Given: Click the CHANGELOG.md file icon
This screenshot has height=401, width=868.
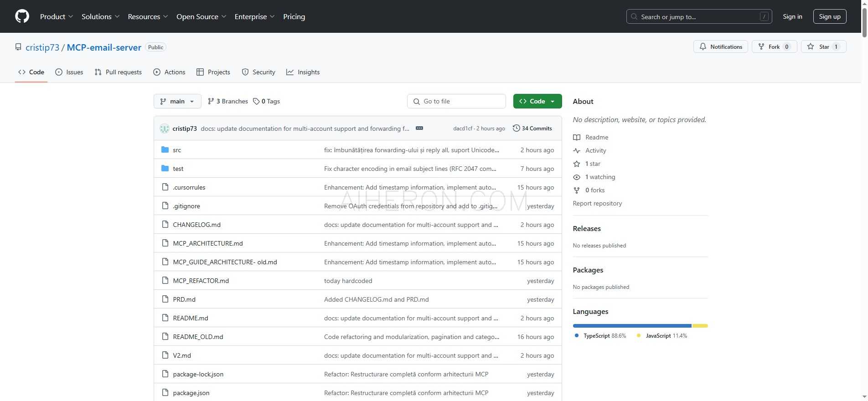Looking at the screenshot, I should [x=165, y=225].
